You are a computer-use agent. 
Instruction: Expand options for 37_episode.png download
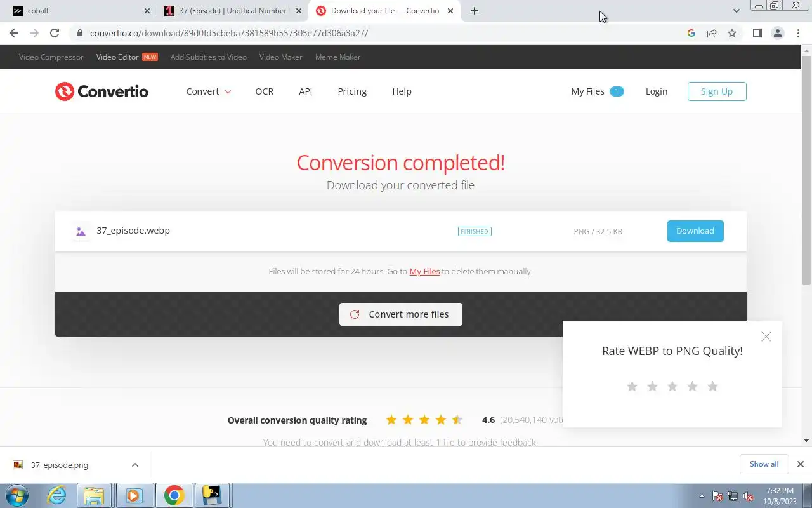[x=135, y=465]
